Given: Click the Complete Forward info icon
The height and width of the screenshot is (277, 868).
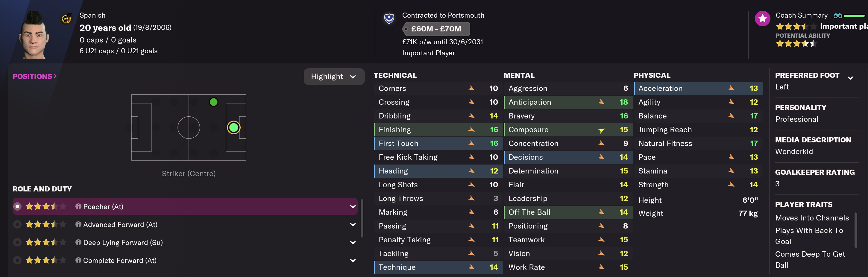Looking at the screenshot, I should [x=78, y=260].
